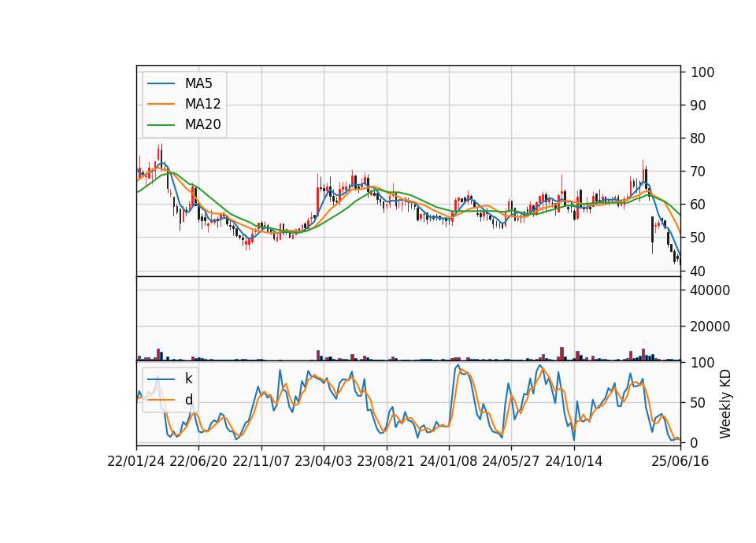Image resolution: width=756 pixels, height=543 pixels.
Task: Click the 25/06/16 date label
Action: coord(680,461)
